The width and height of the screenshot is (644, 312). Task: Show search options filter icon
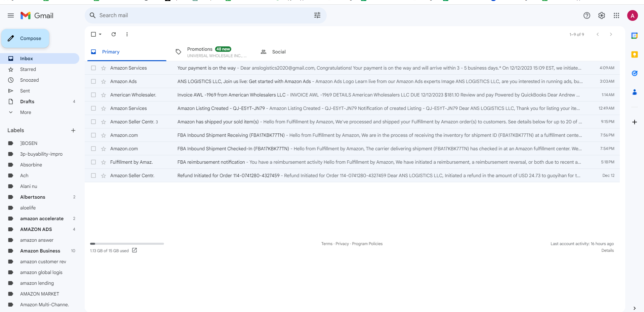pos(317,15)
